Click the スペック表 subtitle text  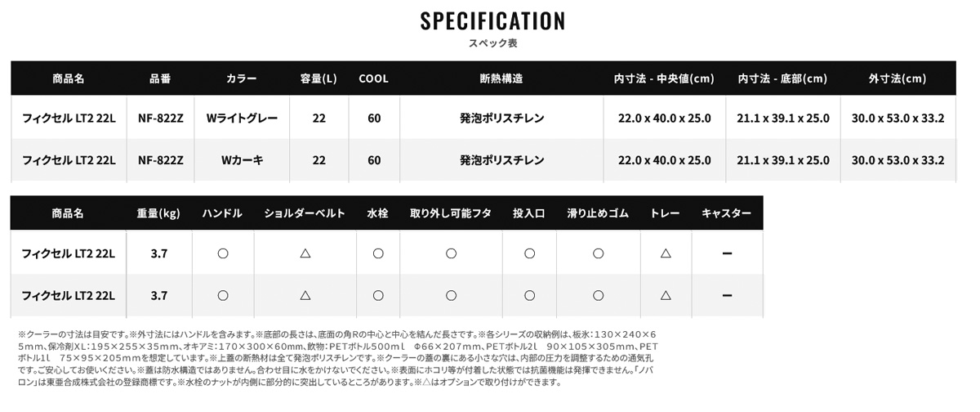493,43
